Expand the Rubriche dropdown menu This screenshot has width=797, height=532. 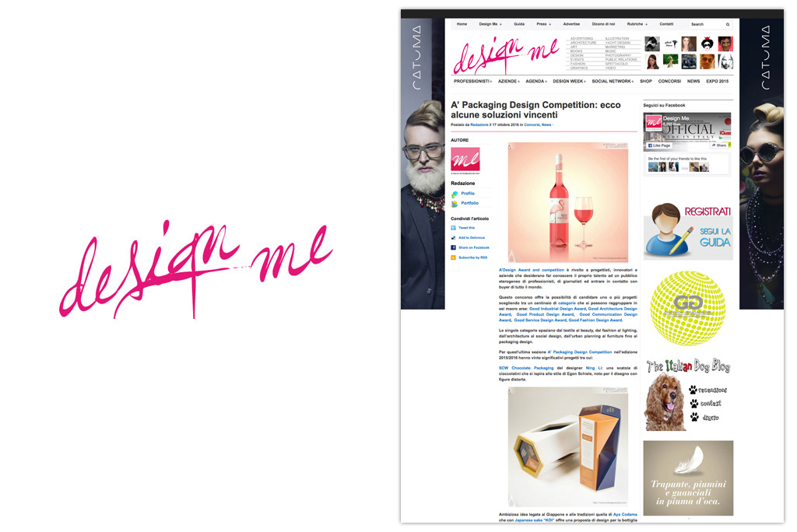pyautogui.click(x=637, y=24)
